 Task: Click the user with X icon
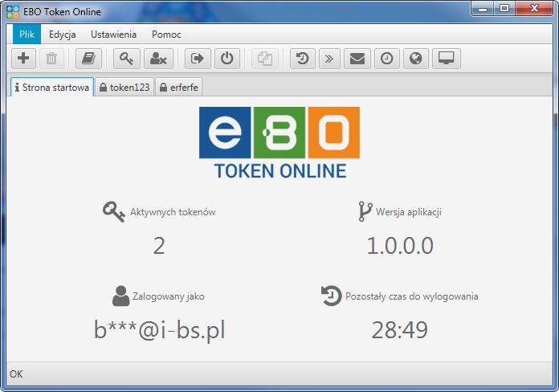coord(158,58)
